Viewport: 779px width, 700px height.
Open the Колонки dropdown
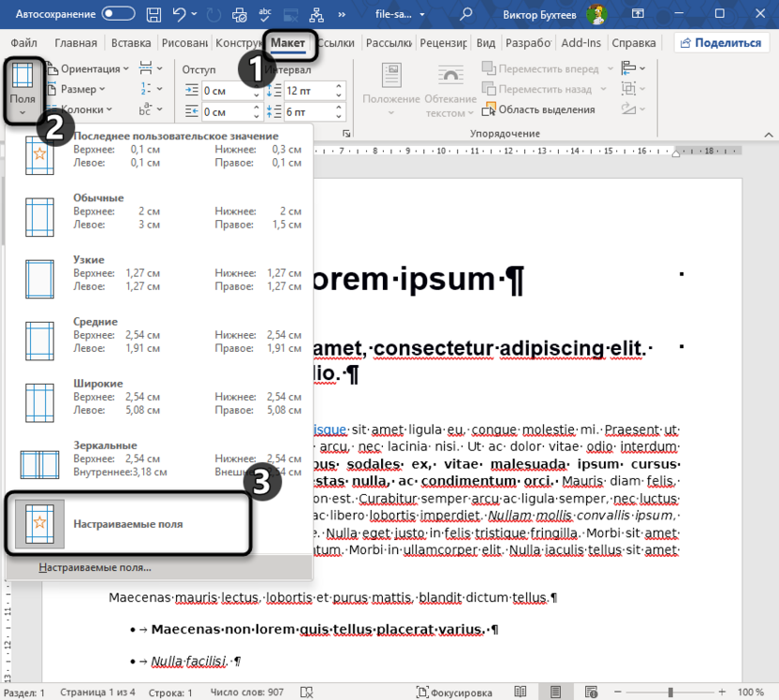pyautogui.click(x=80, y=109)
